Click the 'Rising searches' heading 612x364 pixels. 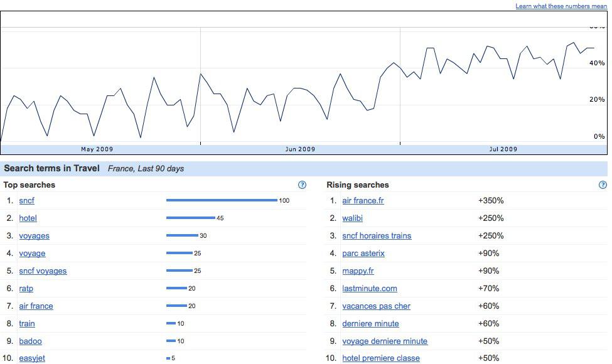[358, 185]
